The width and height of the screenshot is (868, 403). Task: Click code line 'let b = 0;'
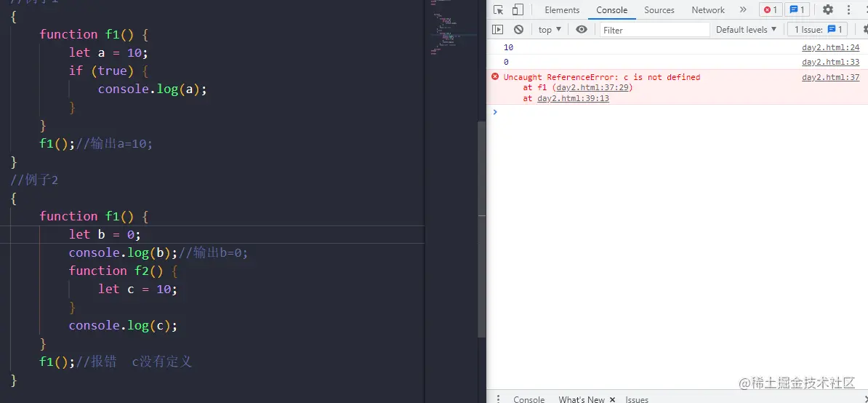105,234
